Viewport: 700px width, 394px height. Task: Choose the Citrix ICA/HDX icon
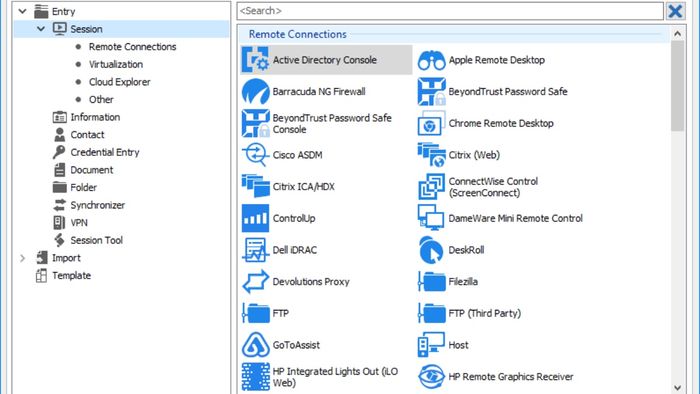pos(255,187)
